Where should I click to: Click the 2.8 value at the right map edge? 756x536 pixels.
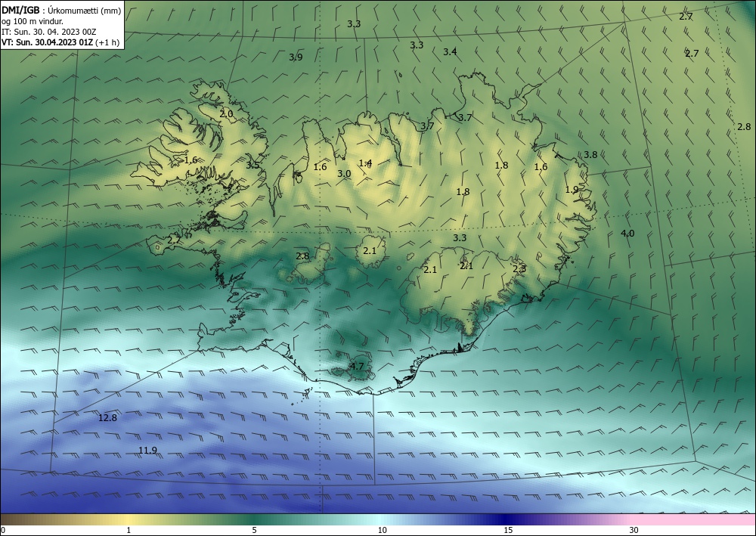pyautogui.click(x=744, y=127)
